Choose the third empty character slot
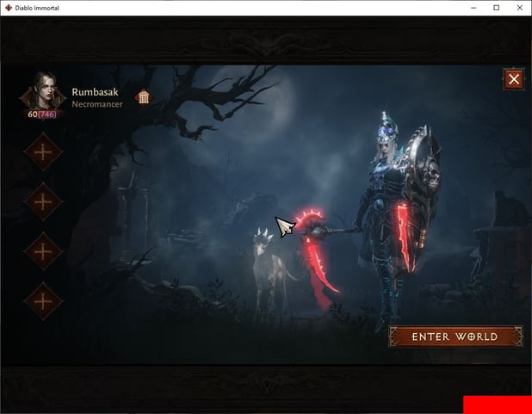 (42, 251)
